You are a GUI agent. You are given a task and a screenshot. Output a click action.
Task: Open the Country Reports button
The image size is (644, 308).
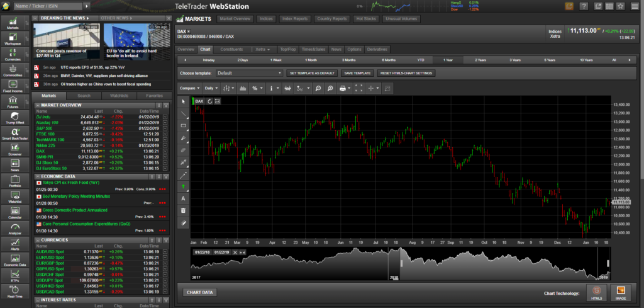click(332, 19)
